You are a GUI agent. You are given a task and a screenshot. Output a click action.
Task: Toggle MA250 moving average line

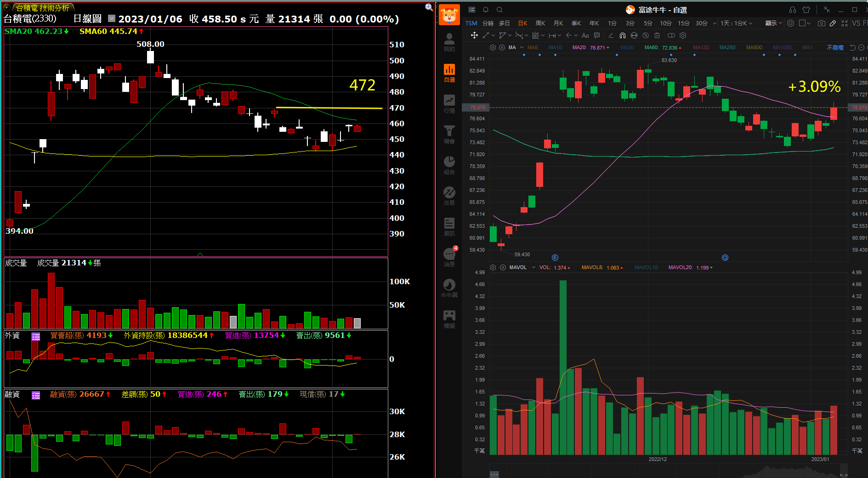[727, 47]
